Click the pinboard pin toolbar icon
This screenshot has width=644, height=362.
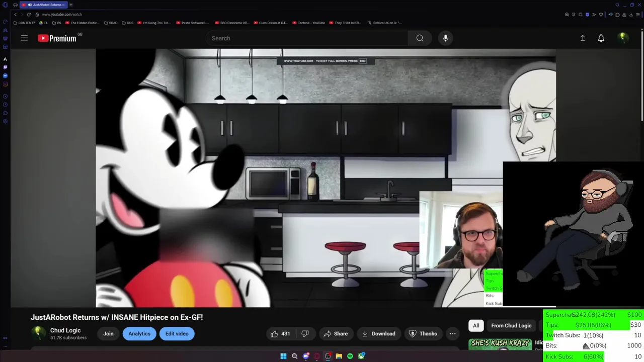574,15
